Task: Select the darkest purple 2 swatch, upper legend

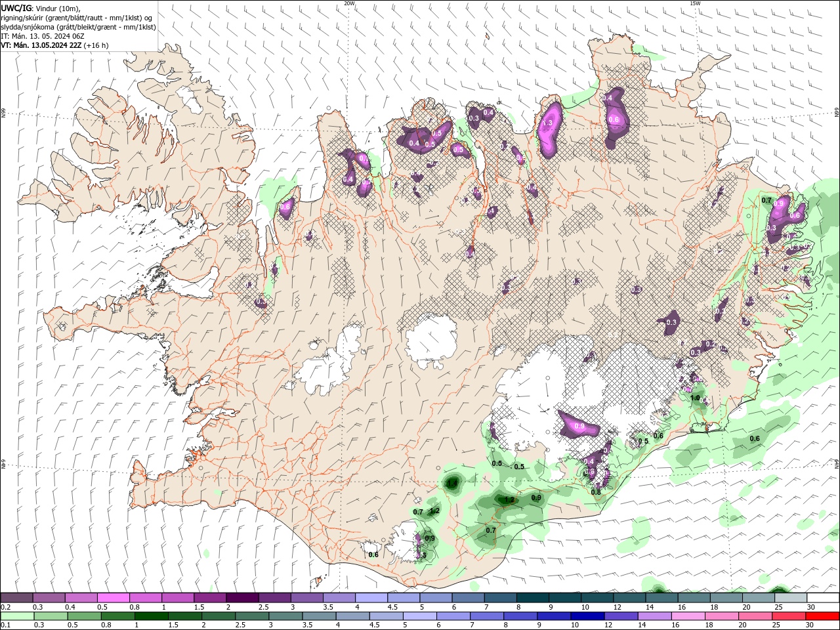Action: click(x=242, y=597)
